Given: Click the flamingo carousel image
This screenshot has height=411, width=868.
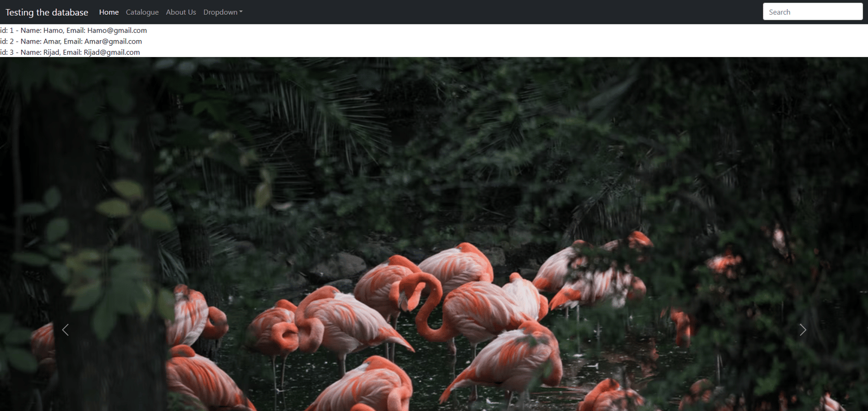Looking at the screenshot, I should tap(434, 234).
